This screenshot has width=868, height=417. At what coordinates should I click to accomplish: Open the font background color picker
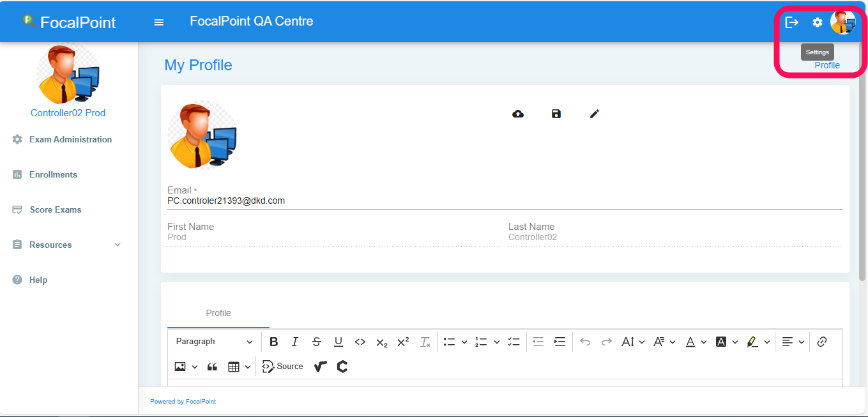click(727, 342)
